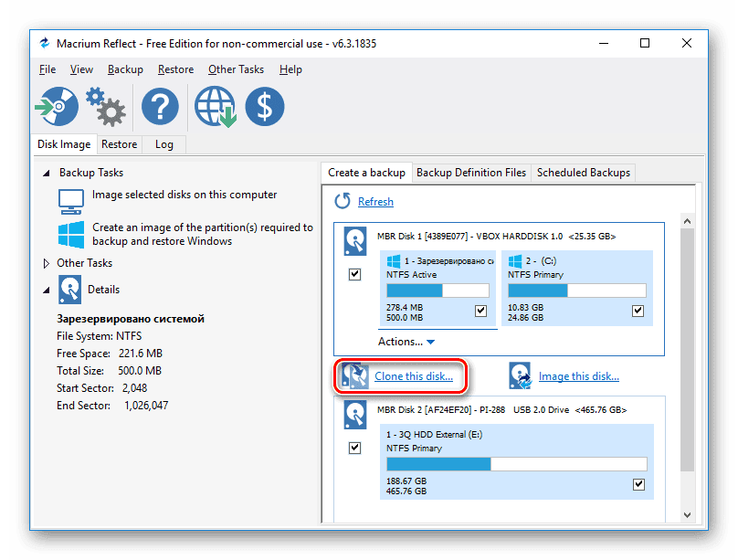Click the scrollbar down arrow
Image resolution: width=738 pixels, height=560 pixels.
click(687, 515)
